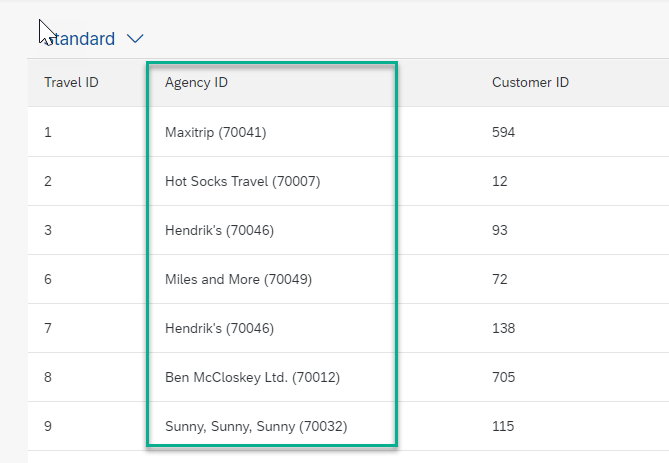Click Customer ID 594

tap(503, 132)
